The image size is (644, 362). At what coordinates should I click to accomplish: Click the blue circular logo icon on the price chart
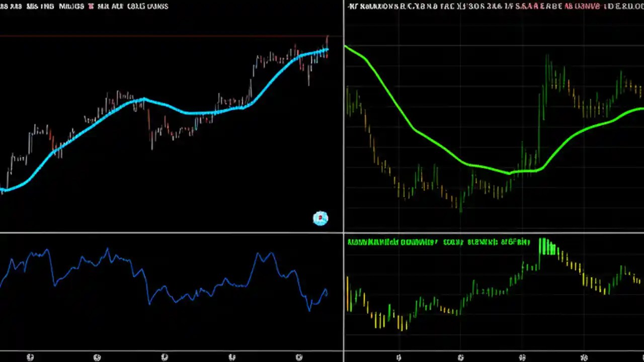click(x=320, y=218)
